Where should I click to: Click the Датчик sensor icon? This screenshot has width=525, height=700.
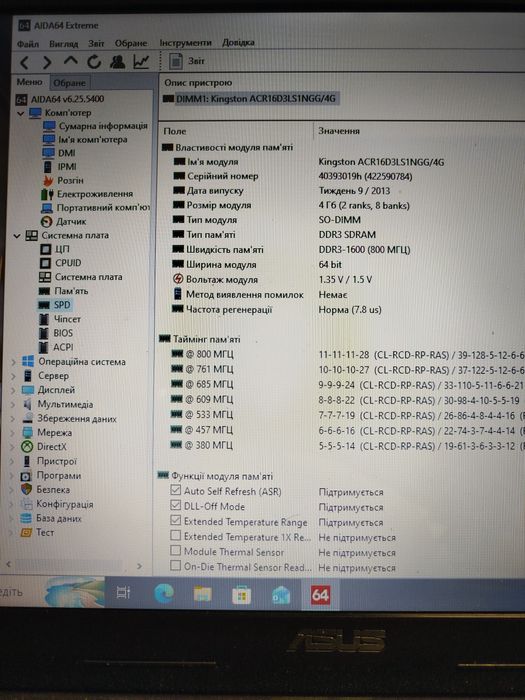[46, 222]
